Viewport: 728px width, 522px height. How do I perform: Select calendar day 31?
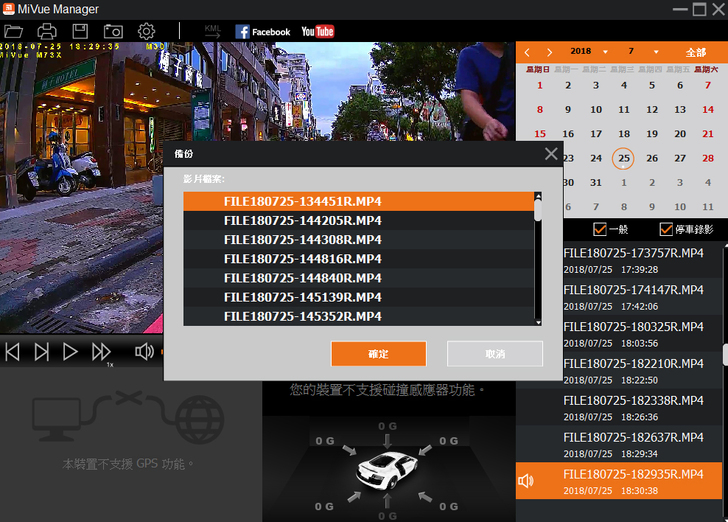point(596,183)
